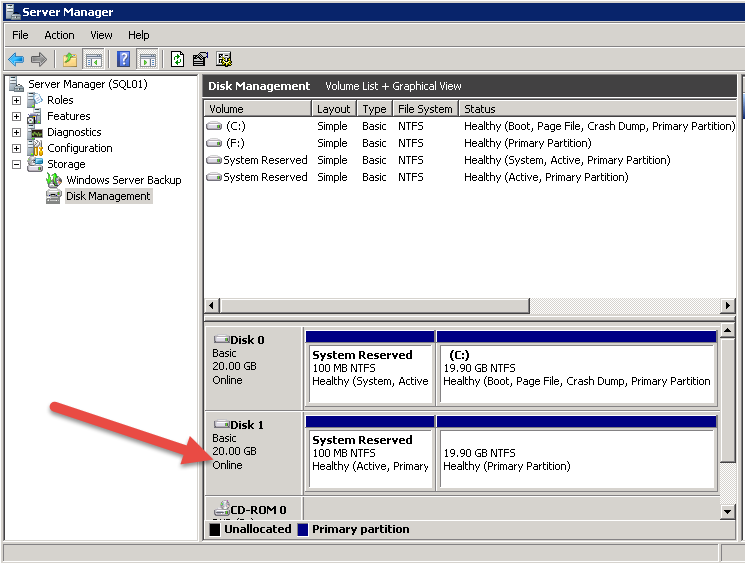Expand the Roles node

click(17, 101)
